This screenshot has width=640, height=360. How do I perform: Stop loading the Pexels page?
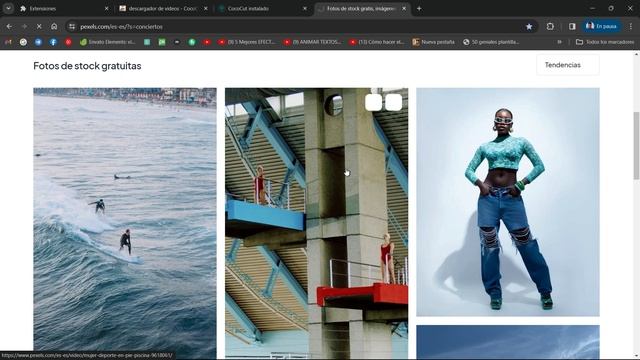[39, 27]
